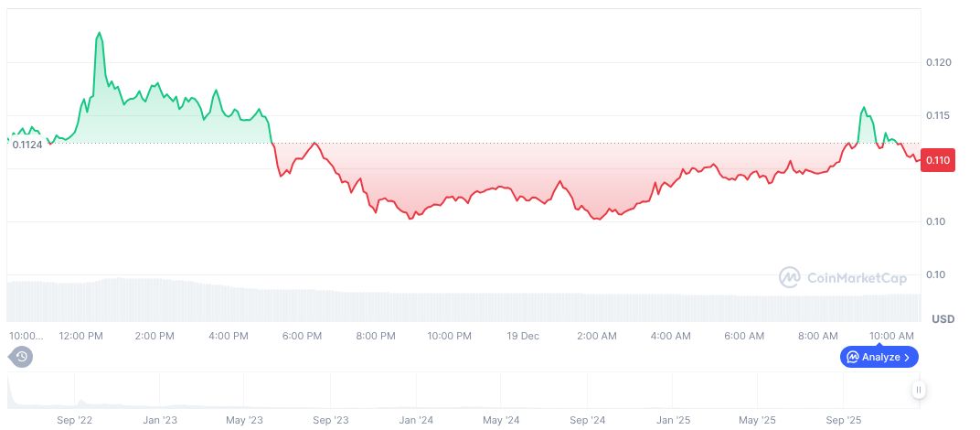This screenshot has height=430, width=980.
Task: Click the history clock icon below the chart
Action: click(x=22, y=357)
